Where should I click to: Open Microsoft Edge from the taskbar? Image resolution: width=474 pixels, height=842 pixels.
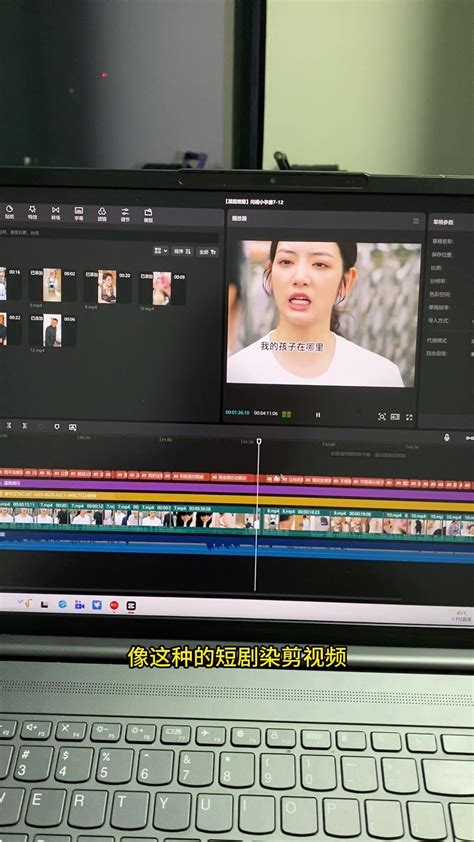[62, 605]
